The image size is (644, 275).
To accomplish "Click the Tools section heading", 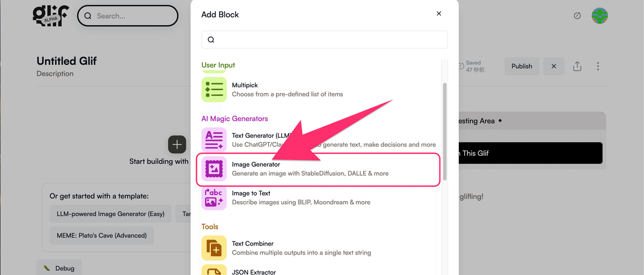I will click(x=210, y=226).
